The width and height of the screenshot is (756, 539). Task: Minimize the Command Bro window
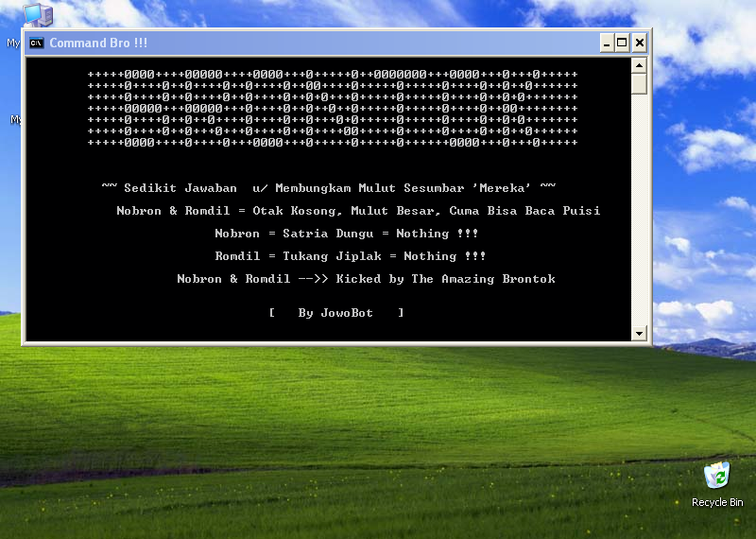point(607,43)
